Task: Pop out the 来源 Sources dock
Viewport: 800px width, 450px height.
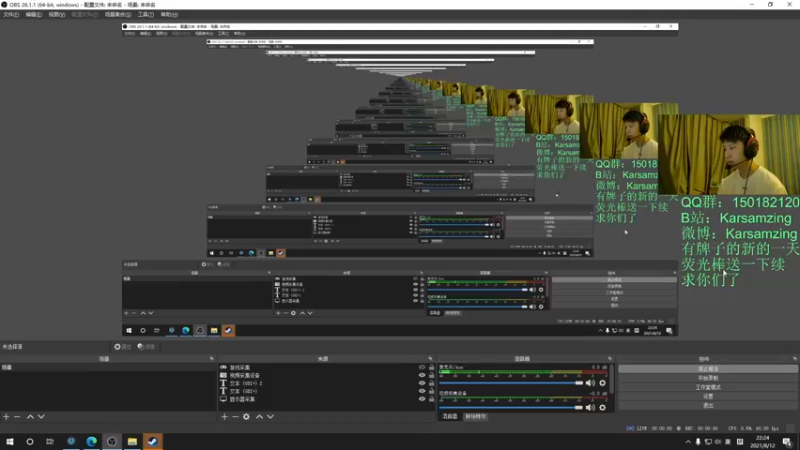Action: [431, 359]
